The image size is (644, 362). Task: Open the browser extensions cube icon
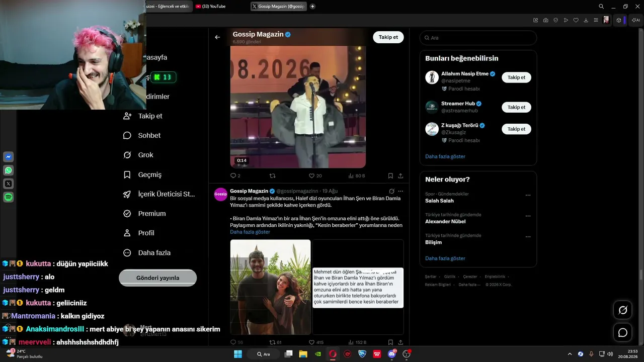[x=619, y=20]
